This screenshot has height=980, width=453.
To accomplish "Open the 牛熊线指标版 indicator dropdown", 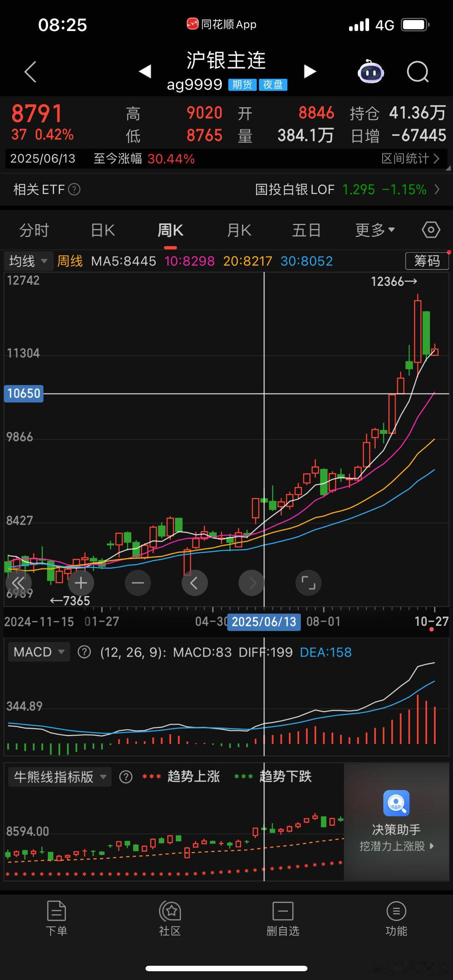I will click(60, 777).
